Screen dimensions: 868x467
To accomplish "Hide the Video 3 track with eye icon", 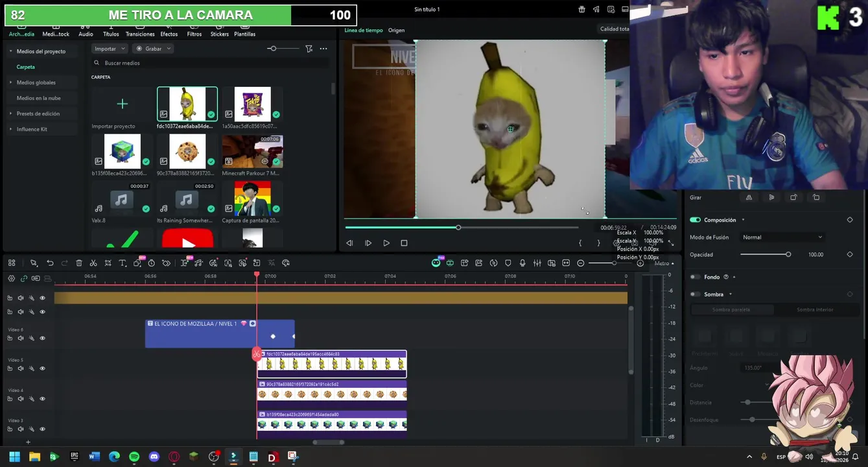I will point(43,429).
